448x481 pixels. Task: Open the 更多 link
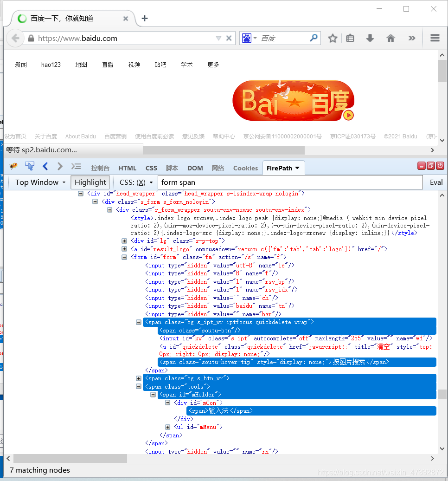pyautogui.click(x=213, y=65)
